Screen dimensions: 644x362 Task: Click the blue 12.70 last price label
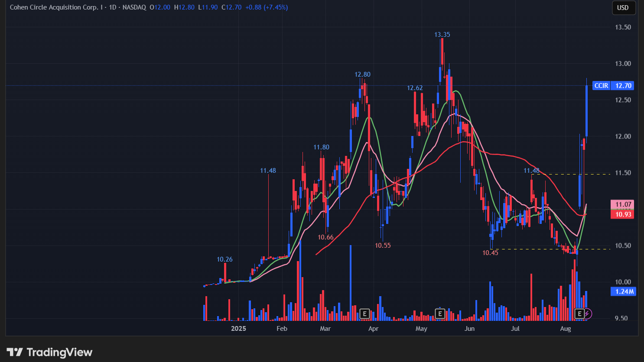[623, 86]
